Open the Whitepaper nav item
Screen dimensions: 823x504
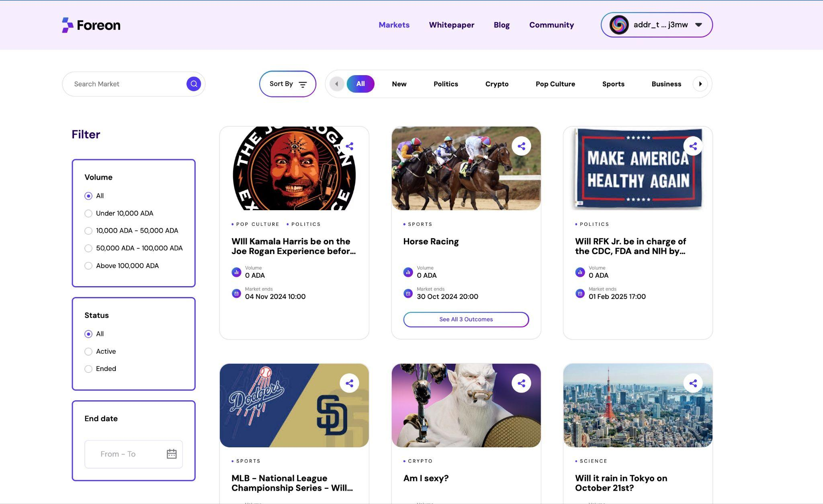[x=451, y=25]
